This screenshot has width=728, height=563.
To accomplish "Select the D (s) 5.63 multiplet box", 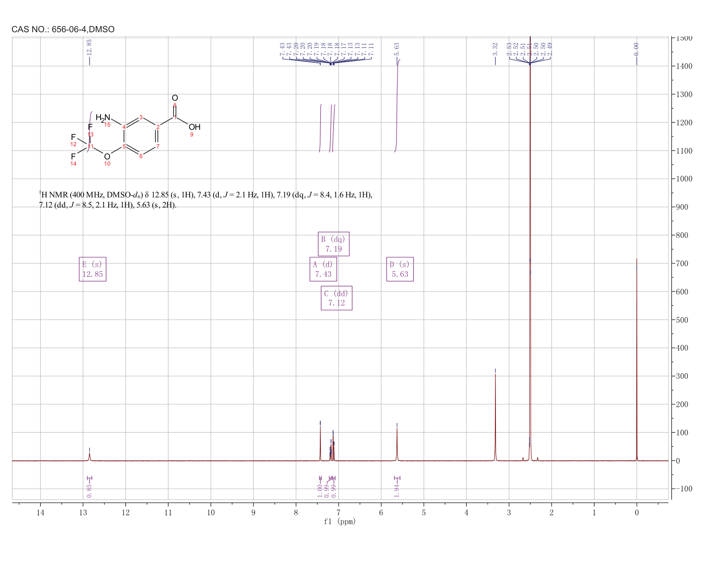I will 400,269.
